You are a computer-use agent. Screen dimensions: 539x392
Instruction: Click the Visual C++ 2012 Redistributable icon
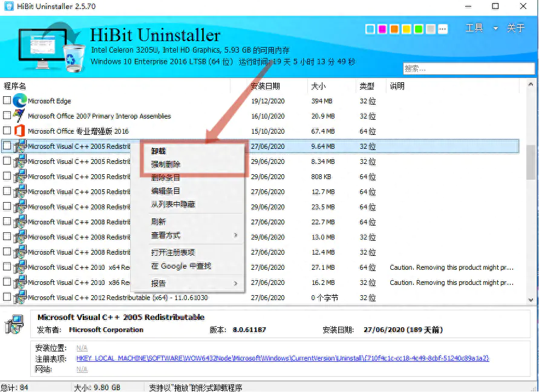(x=20, y=297)
